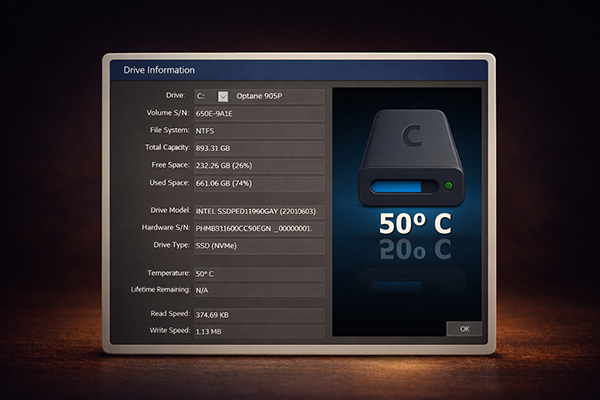The image size is (600, 400).
Task: Open the Drive letter dropdown arrow
Action: [223, 97]
